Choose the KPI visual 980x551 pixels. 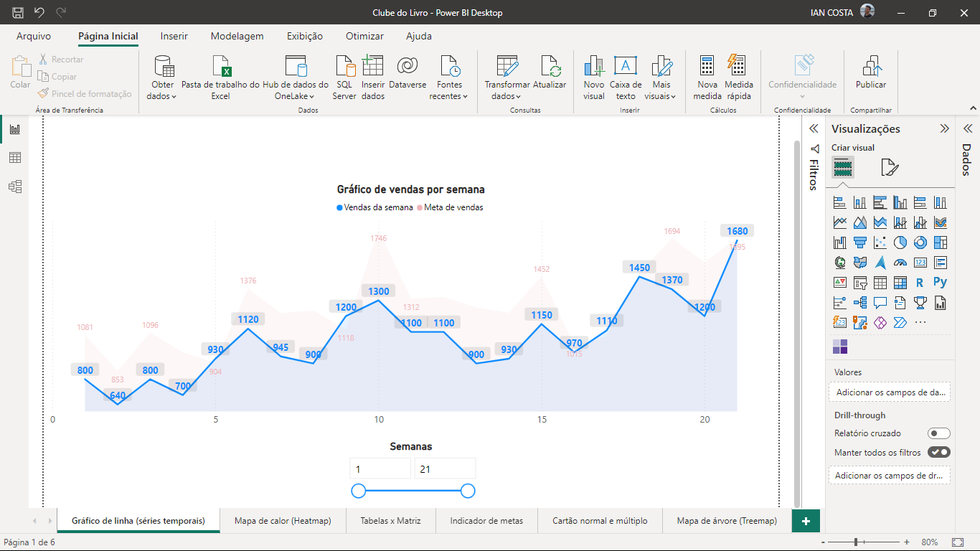(x=840, y=283)
